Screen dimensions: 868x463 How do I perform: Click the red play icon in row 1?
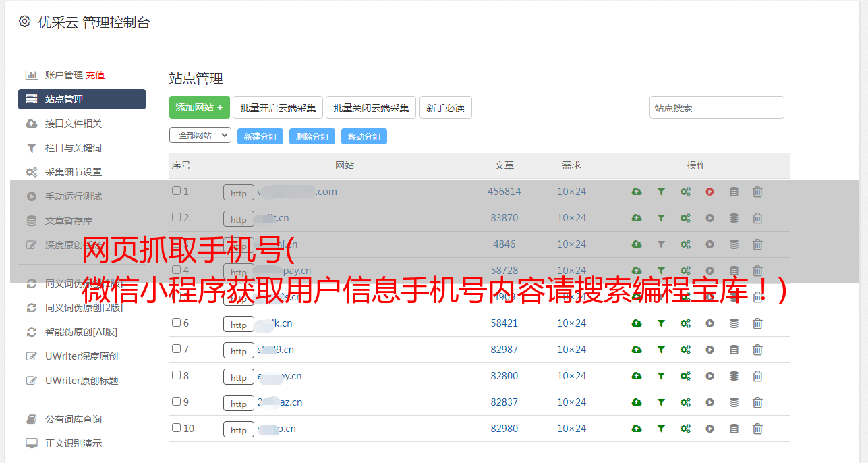tap(710, 192)
